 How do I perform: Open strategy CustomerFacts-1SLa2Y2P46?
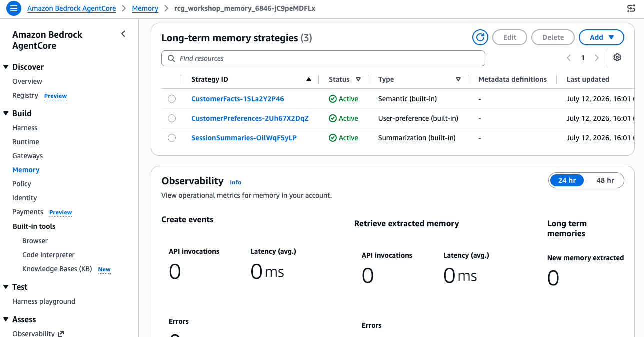[x=238, y=99]
